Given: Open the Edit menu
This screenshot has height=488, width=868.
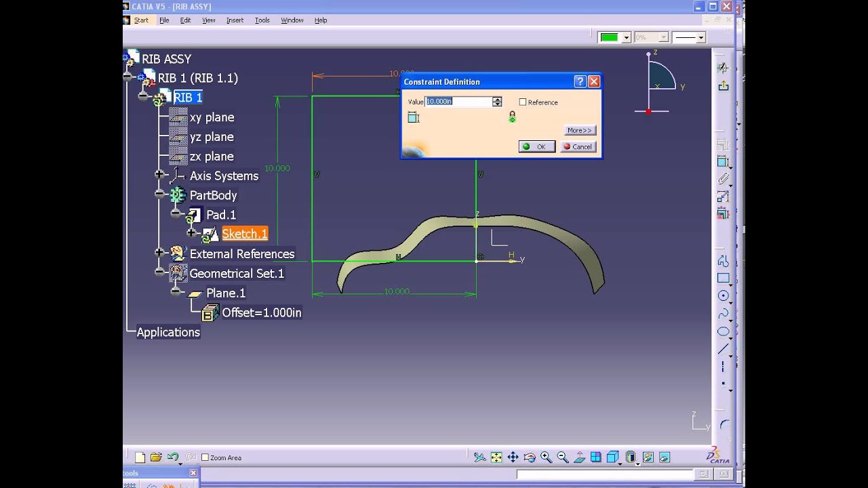Looking at the screenshot, I should (185, 20).
